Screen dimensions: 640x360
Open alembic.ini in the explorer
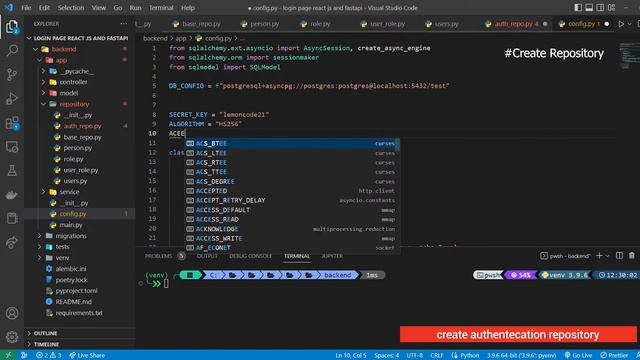pyautogui.click(x=71, y=269)
